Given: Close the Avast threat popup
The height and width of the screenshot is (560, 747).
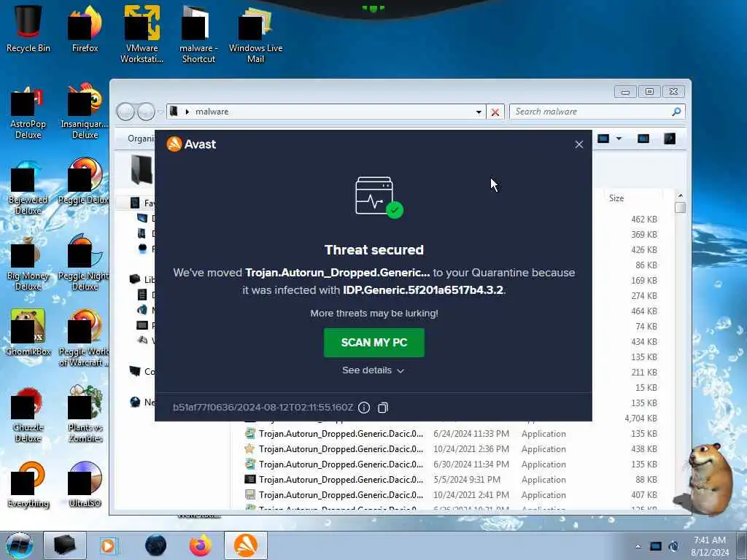Looking at the screenshot, I should 578,144.
